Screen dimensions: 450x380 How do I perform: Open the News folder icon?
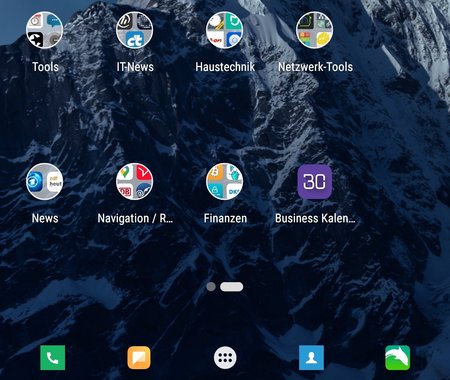click(45, 182)
